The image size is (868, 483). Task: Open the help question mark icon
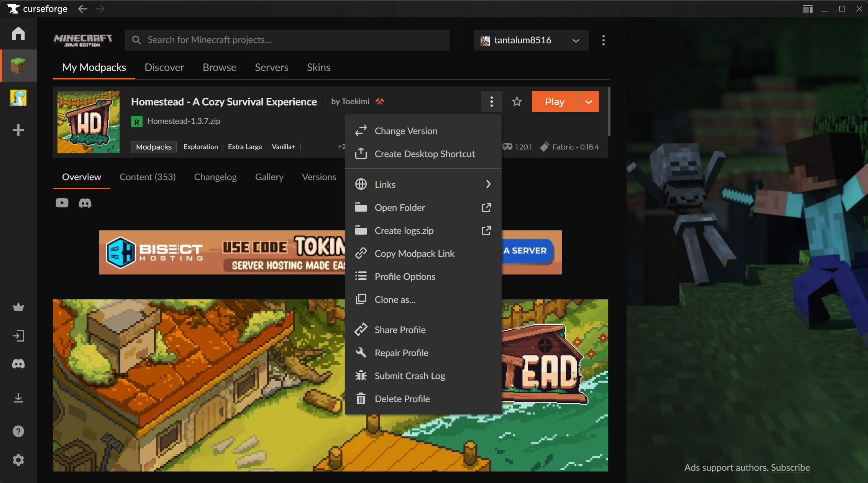click(x=18, y=431)
